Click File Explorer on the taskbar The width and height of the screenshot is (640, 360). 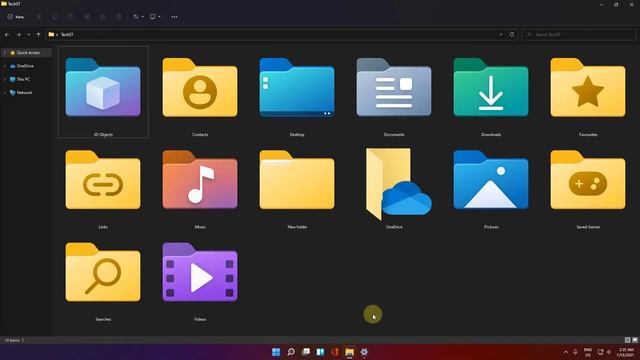click(349, 352)
